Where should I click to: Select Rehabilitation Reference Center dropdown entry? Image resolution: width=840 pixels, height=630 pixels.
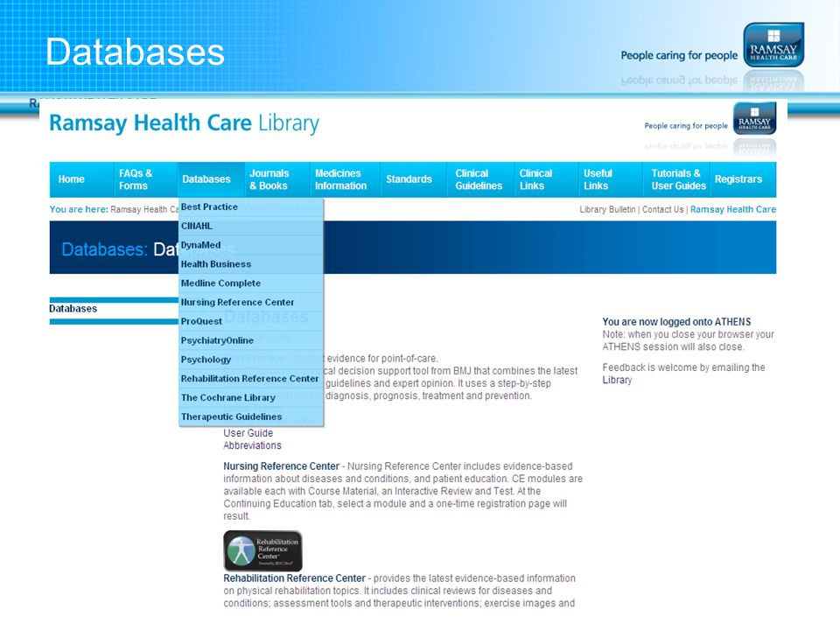(251, 379)
